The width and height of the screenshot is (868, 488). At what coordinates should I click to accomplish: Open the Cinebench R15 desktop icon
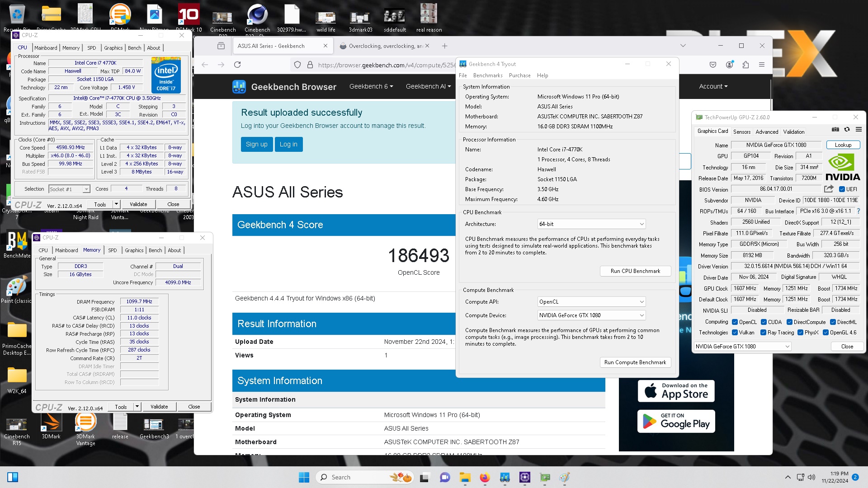[x=17, y=432]
